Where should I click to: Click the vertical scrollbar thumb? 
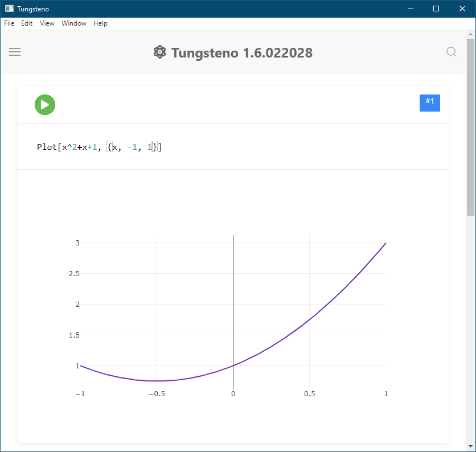470,127
